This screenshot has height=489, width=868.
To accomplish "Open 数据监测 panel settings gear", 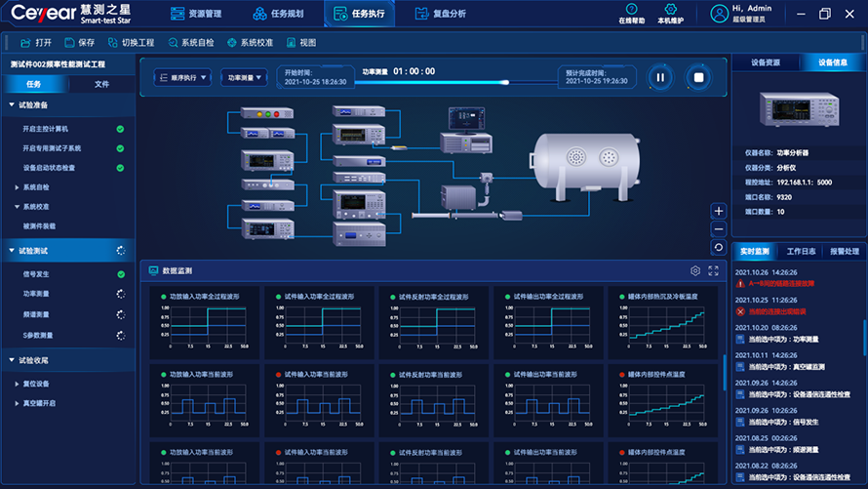I will coord(695,271).
